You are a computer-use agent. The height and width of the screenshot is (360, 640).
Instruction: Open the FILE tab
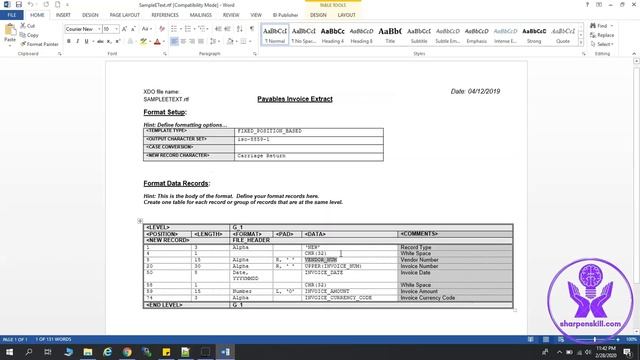coord(12,15)
